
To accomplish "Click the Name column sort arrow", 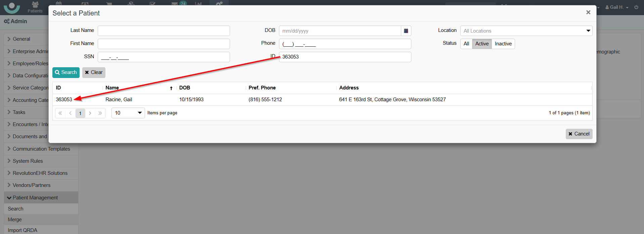I will pyautogui.click(x=171, y=88).
